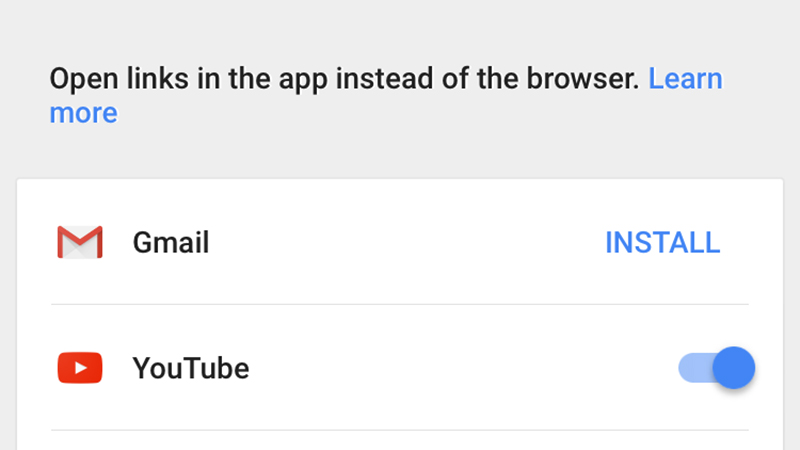Disable the YouTube open-in-app toggle
The image size is (800, 450).
(716, 368)
